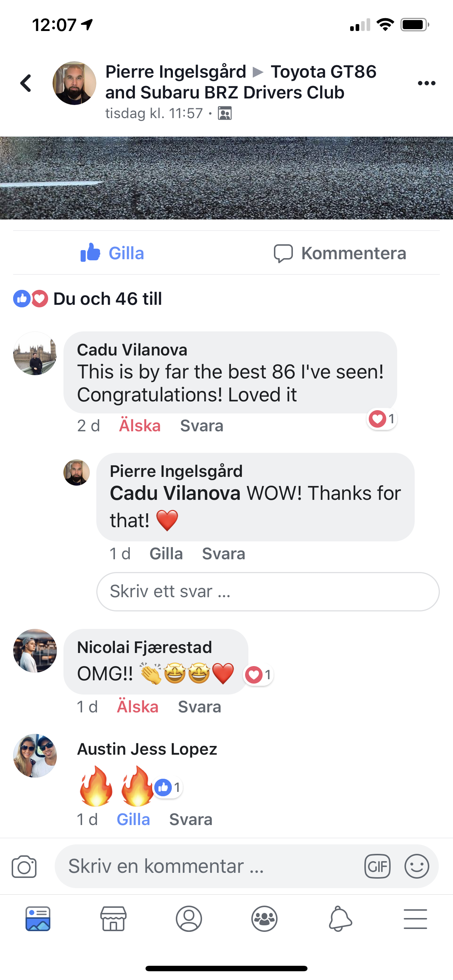Show reactions list 'Du och 46 till'
This screenshot has width=453, height=980.
pos(88,299)
